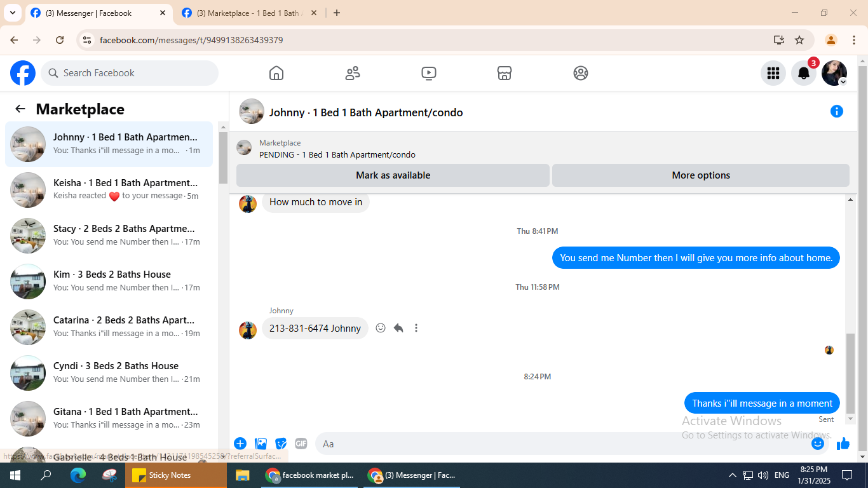Open more actions plus icon in composer
The width and height of the screenshot is (868, 488).
240,444
